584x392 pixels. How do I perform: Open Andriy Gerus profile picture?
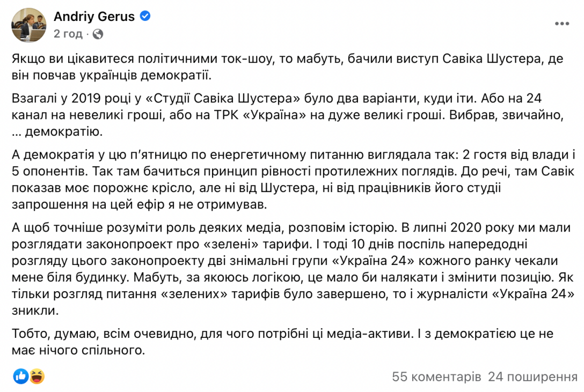coord(29,25)
